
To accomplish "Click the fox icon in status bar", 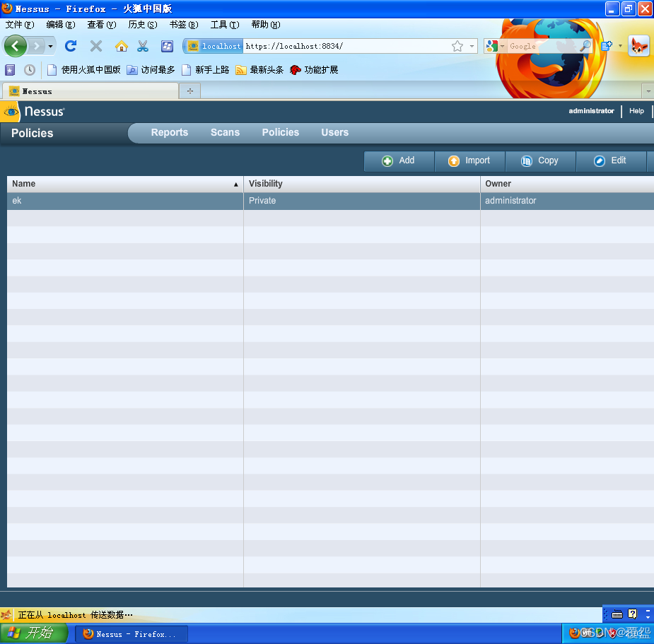I will (6, 615).
